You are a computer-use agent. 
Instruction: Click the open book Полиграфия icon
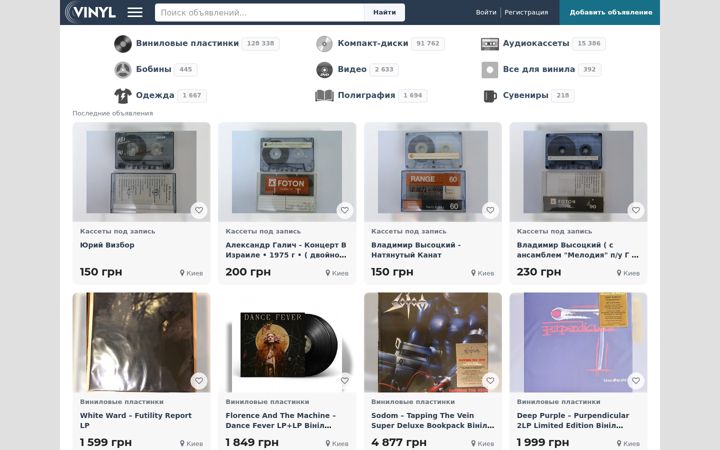pos(324,96)
